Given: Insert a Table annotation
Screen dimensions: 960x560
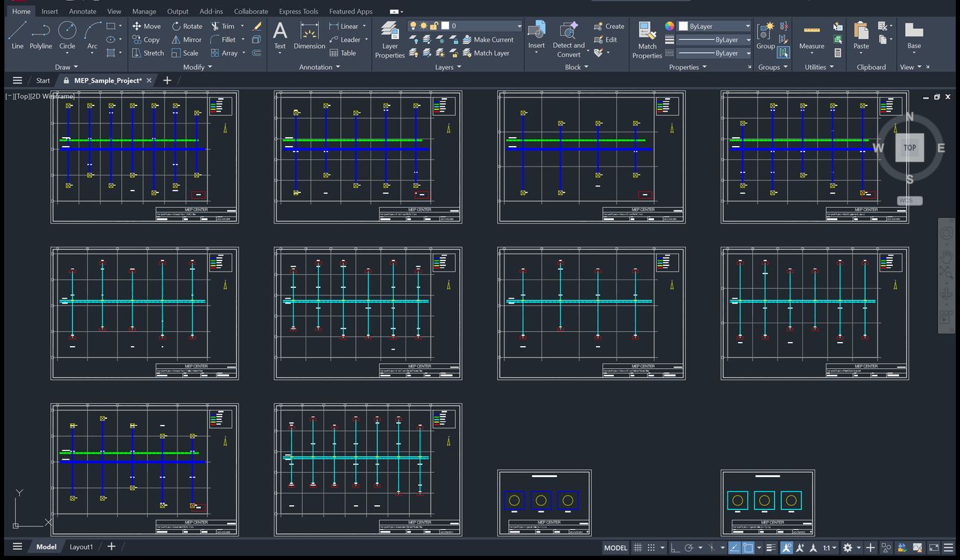Looking at the screenshot, I should 342,53.
